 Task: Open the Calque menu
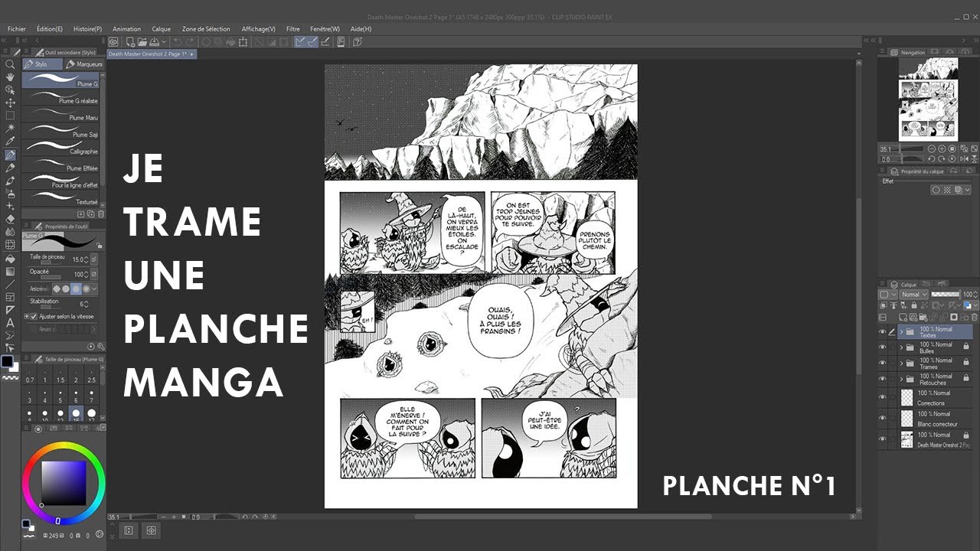[x=162, y=29]
